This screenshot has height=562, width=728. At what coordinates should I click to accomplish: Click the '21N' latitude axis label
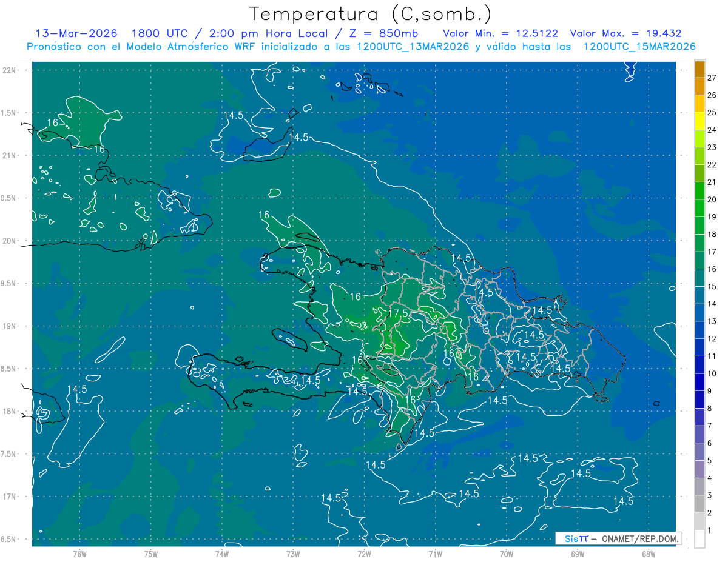8,155
